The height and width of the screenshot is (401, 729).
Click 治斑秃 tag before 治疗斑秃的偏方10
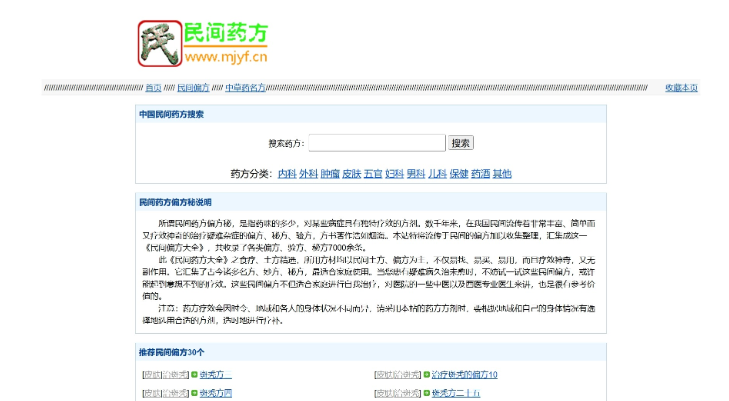point(407,375)
